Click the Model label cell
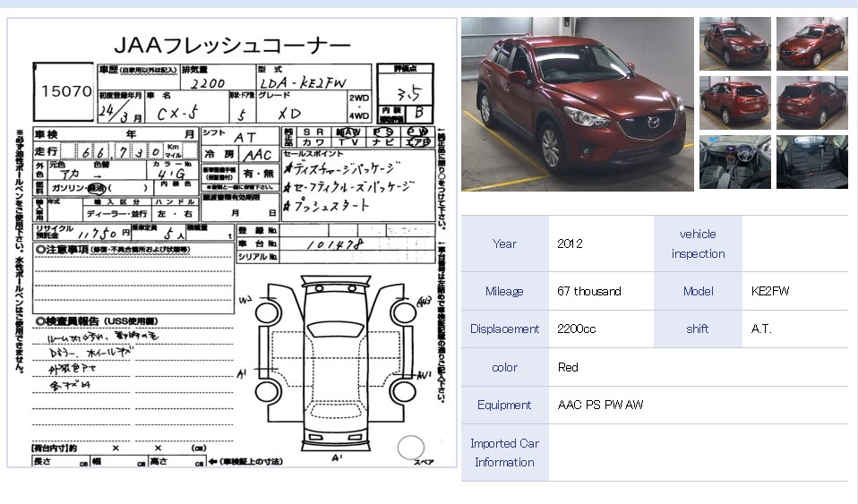The width and height of the screenshot is (858, 504). (698, 291)
